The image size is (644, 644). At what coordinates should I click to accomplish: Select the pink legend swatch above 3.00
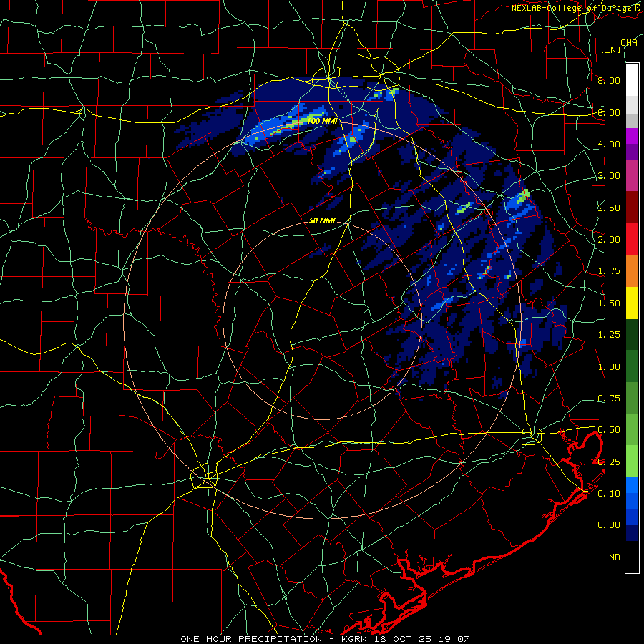point(632,176)
